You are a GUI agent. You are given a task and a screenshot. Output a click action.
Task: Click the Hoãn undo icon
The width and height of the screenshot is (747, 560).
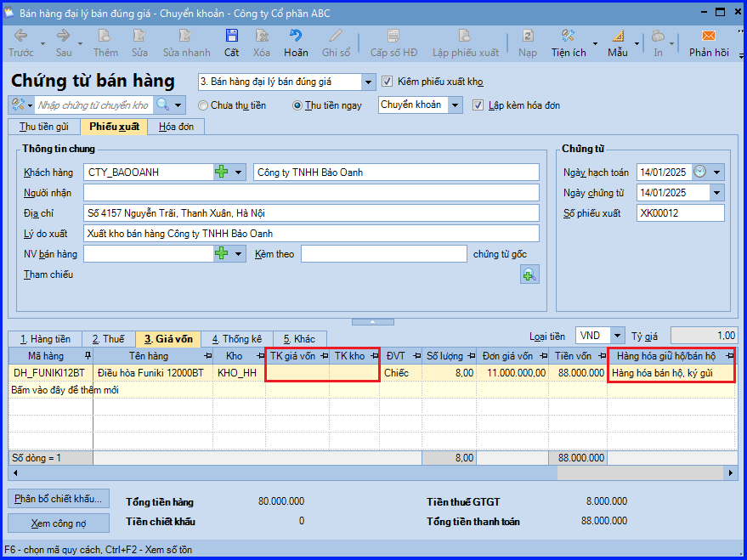(x=296, y=36)
